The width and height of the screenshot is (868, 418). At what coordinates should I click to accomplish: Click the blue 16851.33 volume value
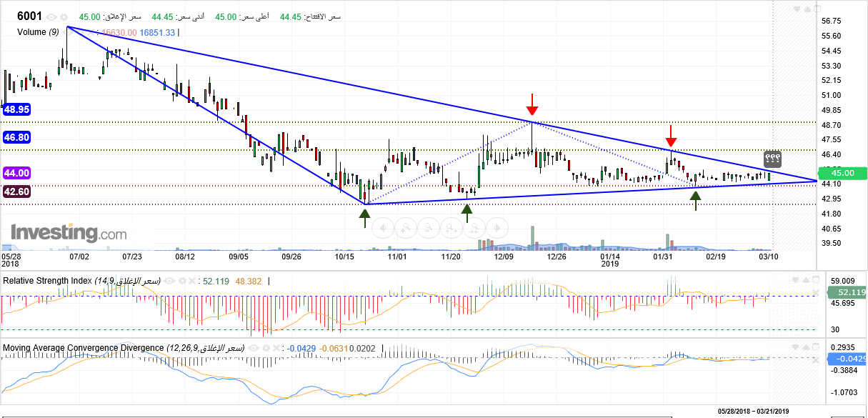pyautogui.click(x=158, y=32)
